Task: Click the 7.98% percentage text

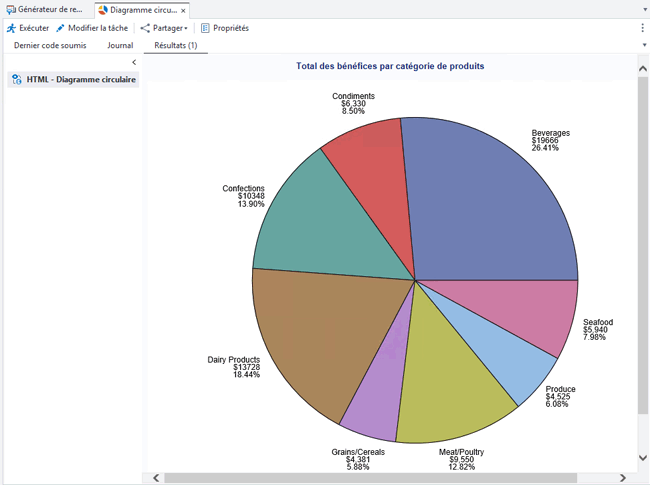Action: click(594, 337)
